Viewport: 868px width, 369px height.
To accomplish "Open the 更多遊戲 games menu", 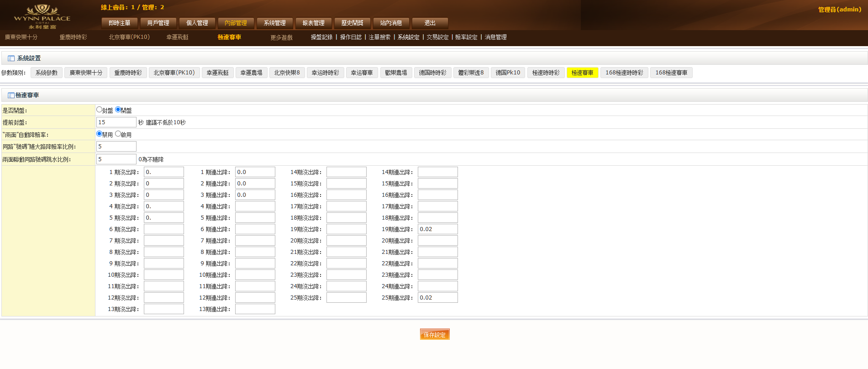I will coord(281,37).
